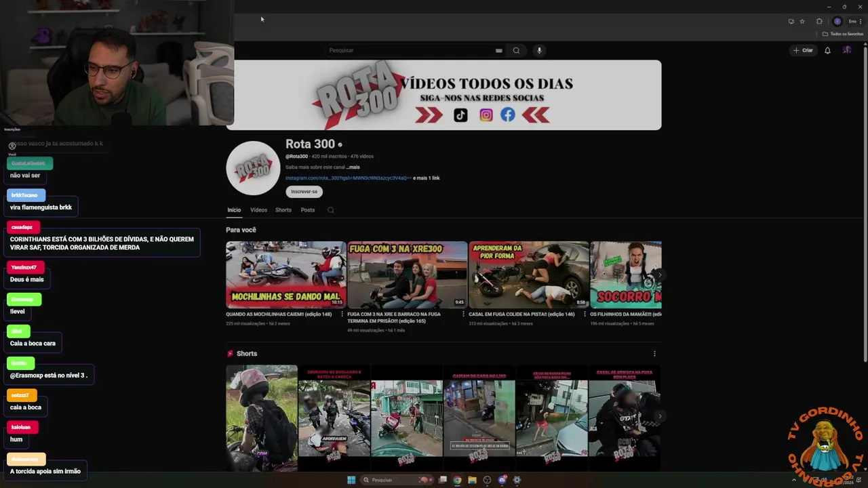
Task: Open 'Mochilinhas se dando mal' video thumbnail
Action: pos(286,274)
